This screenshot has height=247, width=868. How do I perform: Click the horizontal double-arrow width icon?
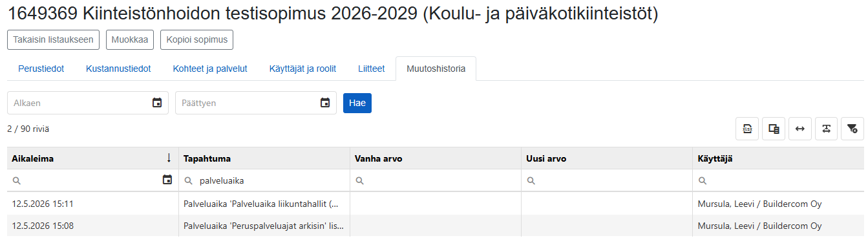pos(799,129)
